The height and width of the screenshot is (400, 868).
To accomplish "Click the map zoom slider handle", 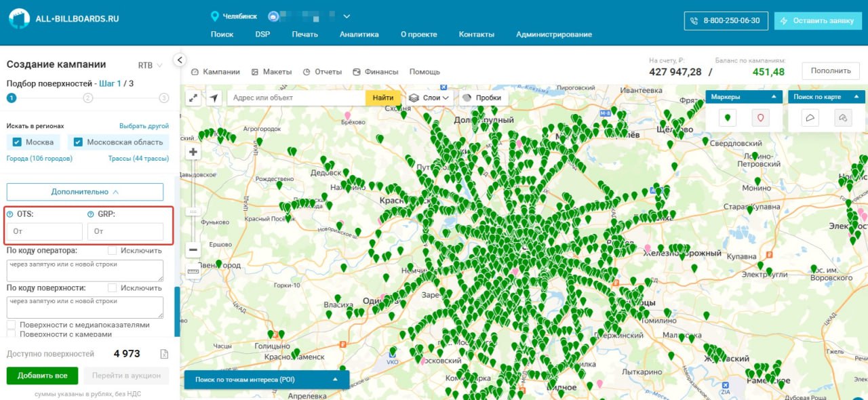I will tap(193, 212).
